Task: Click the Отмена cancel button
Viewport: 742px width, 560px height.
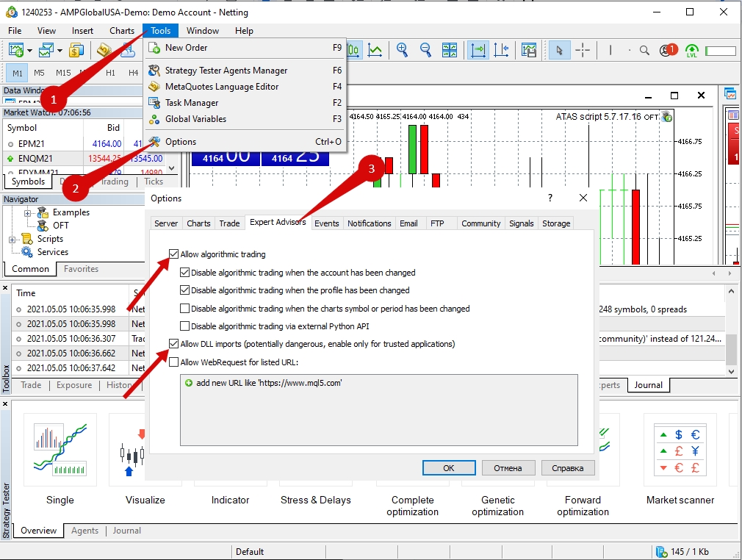Action: [508, 468]
